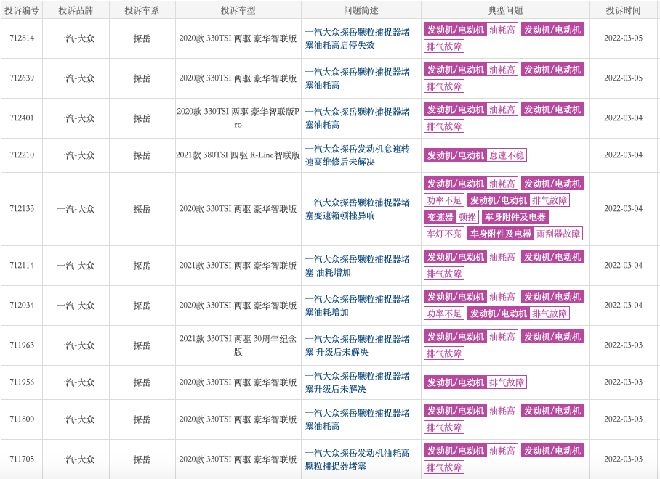Click the 车灯不亮 problem tag
This screenshot has height=479, width=660.
click(x=444, y=234)
